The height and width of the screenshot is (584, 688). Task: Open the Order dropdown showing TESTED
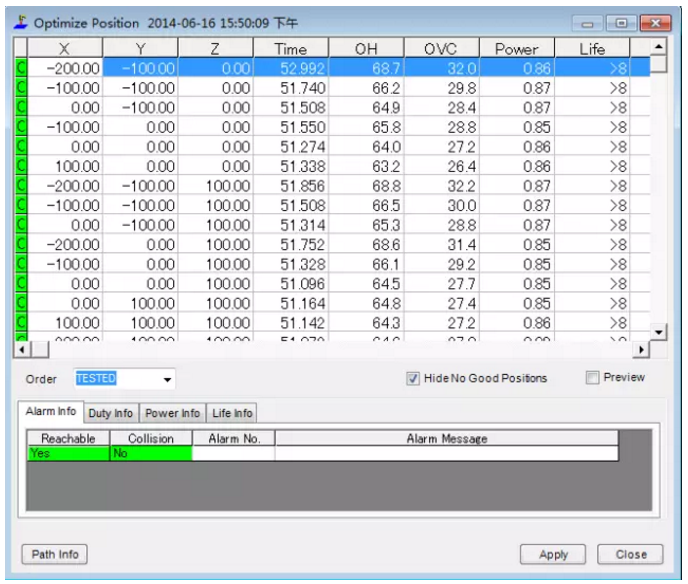(124, 379)
